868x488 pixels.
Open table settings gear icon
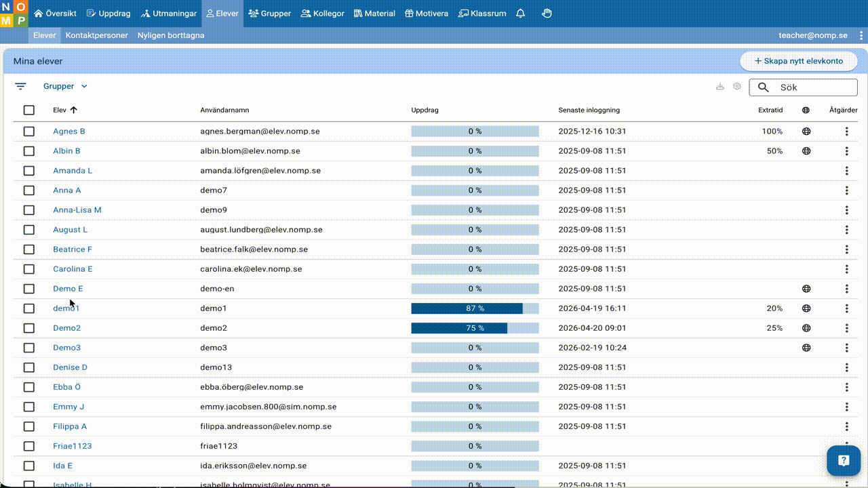(x=737, y=87)
